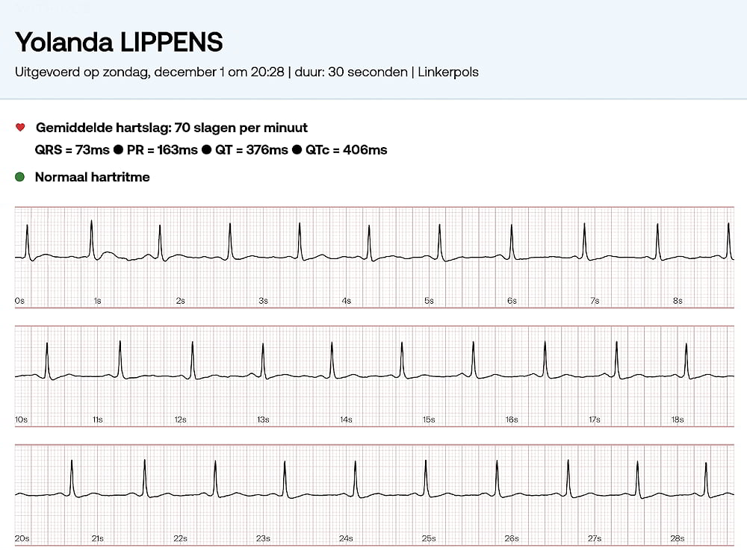The width and height of the screenshot is (747, 560).
Task: Click the 15s marker on second strip
Action: click(x=429, y=420)
